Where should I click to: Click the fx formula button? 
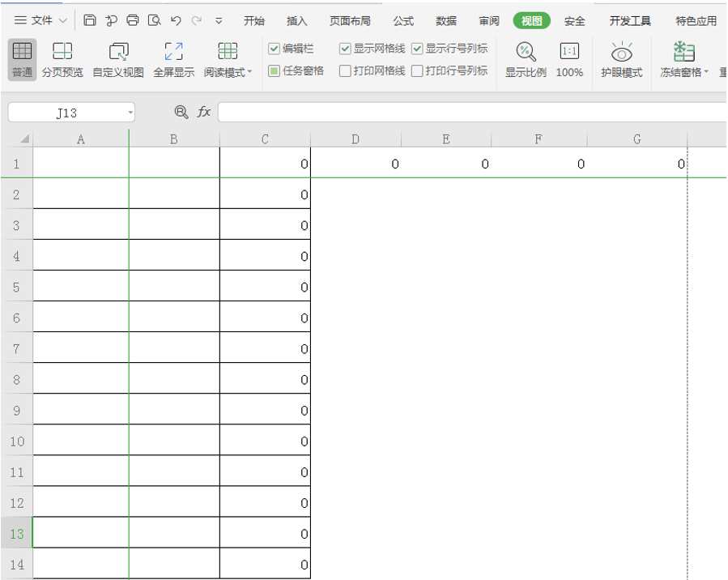coord(202,113)
